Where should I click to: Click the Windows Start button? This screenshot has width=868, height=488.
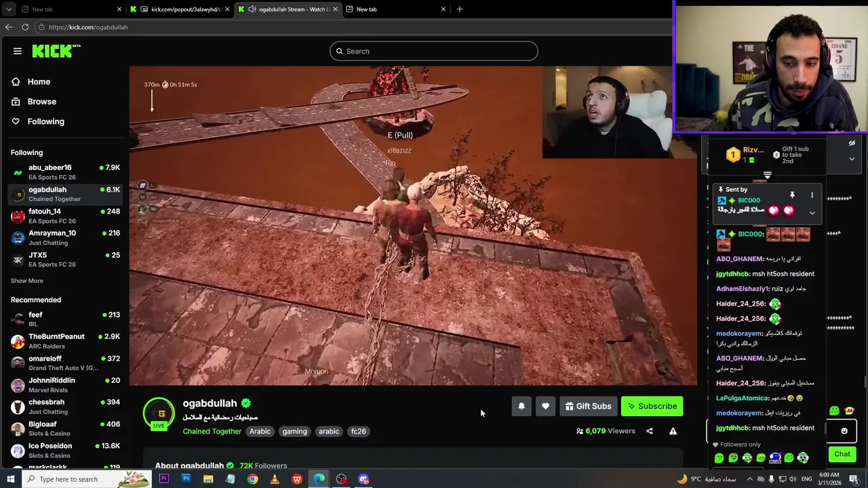click(10, 479)
